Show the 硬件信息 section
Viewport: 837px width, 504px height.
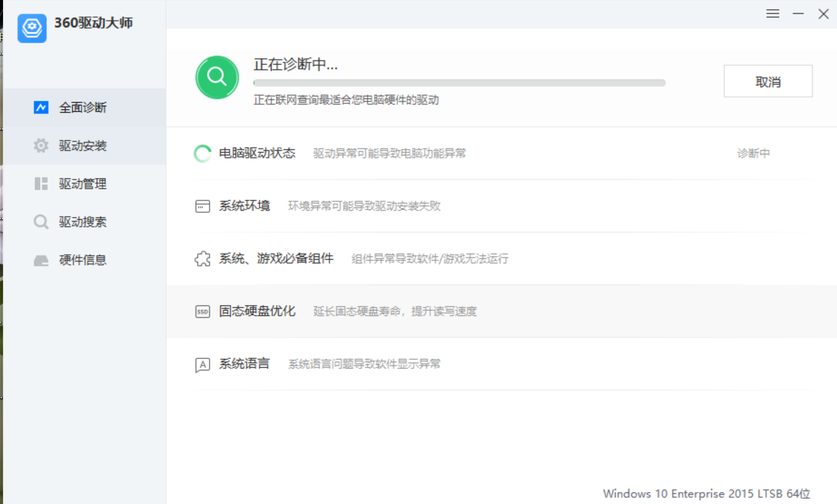pyautogui.click(x=85, y=260)
